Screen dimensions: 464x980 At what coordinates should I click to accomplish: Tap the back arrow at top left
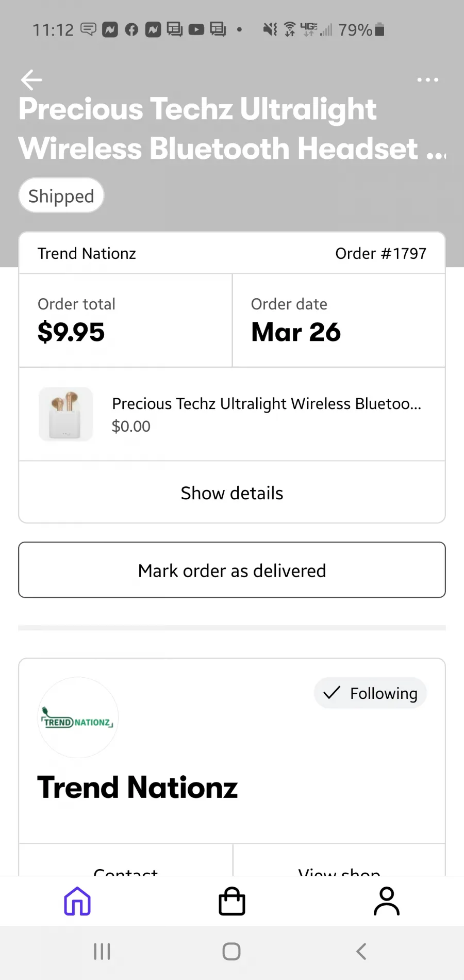pos(31,80)
